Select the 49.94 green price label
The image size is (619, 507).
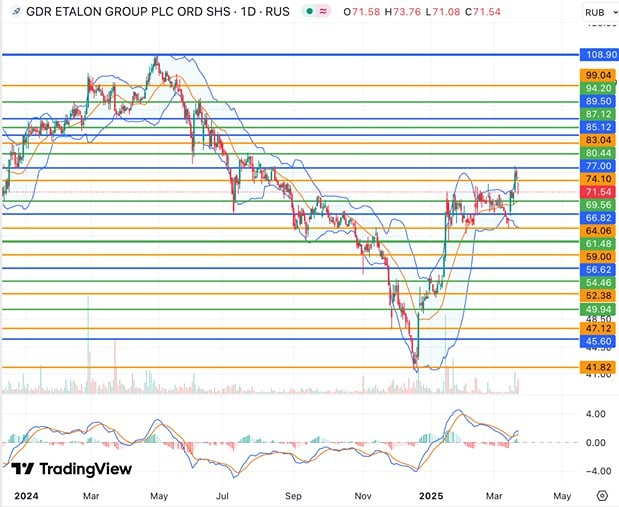[598, 309]
